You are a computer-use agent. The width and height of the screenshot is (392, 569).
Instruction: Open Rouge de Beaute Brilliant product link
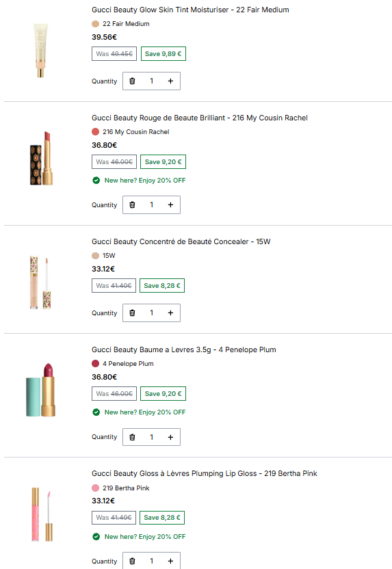[200, 118]
